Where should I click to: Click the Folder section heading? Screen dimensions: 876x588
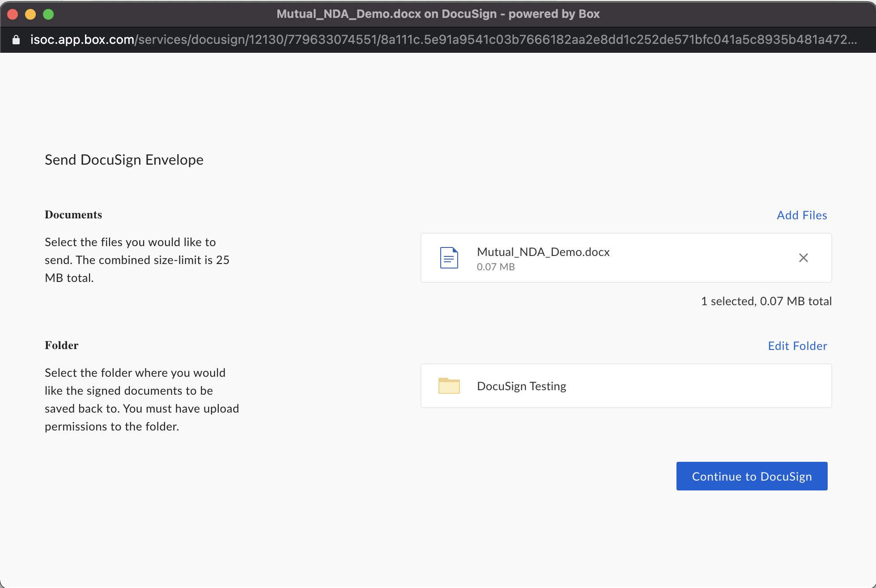(x=62, y=345)
